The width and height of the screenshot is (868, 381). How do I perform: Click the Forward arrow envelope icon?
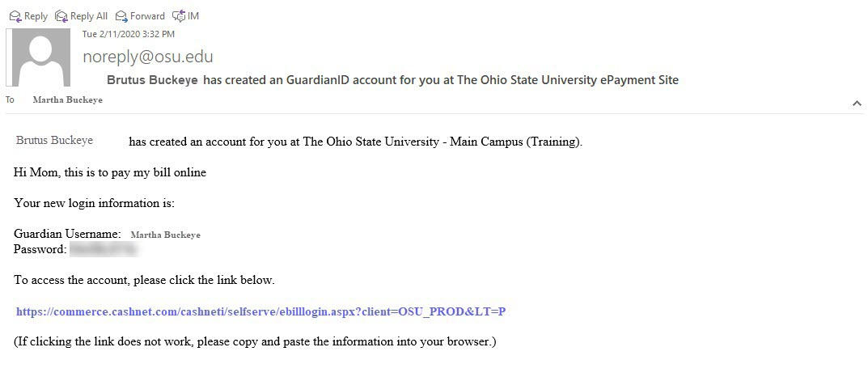(121, 16)
